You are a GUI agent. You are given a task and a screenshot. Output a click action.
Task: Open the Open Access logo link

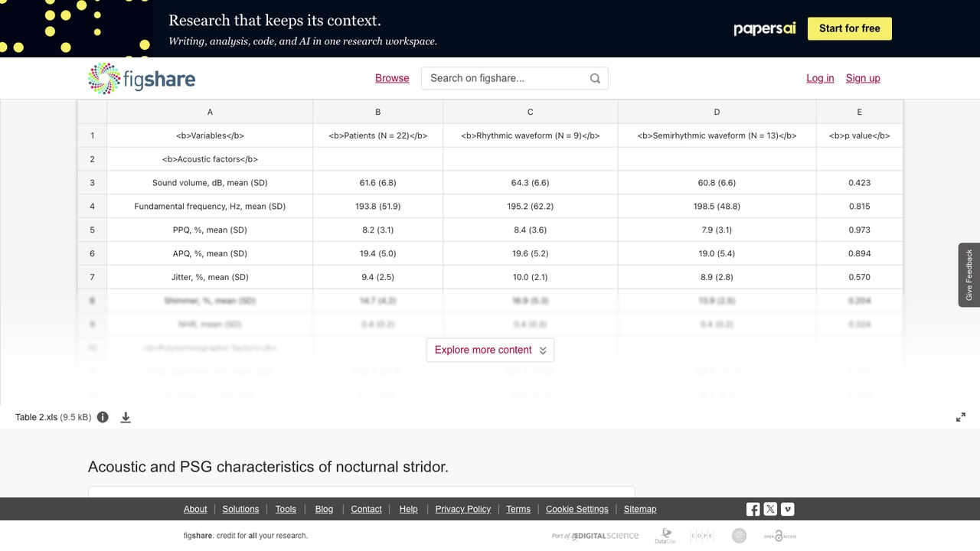(780, 536)
